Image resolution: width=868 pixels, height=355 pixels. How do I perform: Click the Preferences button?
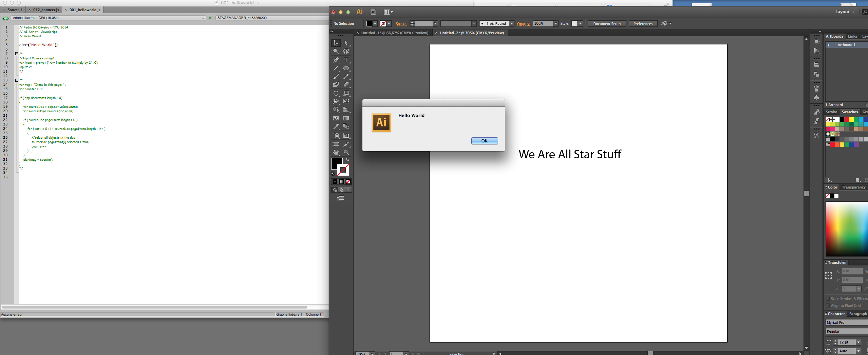tap(643, 24)
